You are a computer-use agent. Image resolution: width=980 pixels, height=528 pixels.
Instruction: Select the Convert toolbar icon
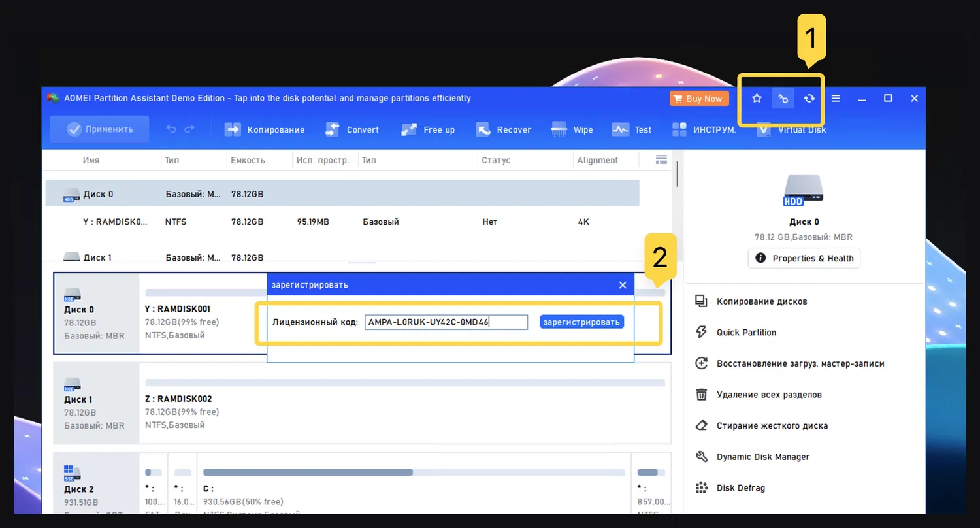(352, 129)
